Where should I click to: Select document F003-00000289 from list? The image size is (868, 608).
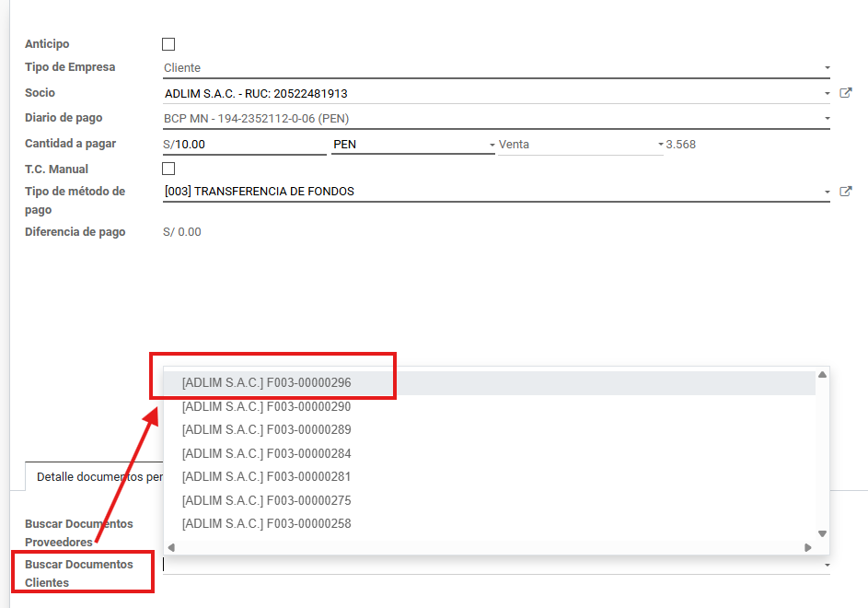pos(267,430)
